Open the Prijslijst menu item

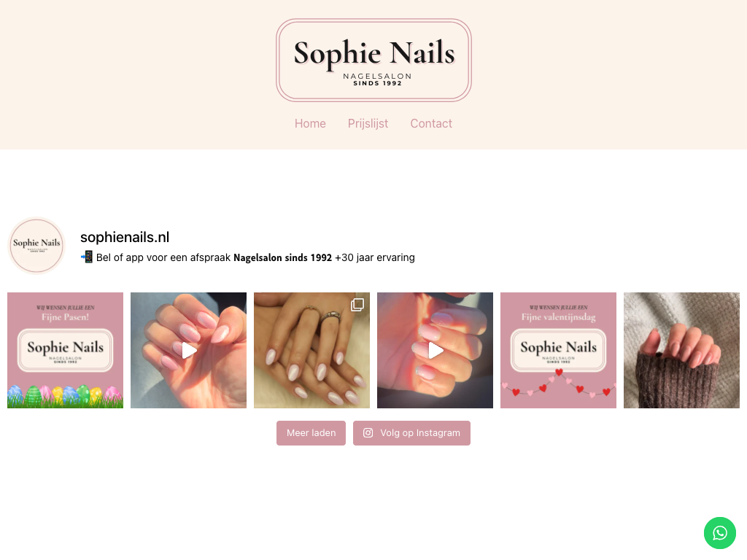click(x=368, y=123)
